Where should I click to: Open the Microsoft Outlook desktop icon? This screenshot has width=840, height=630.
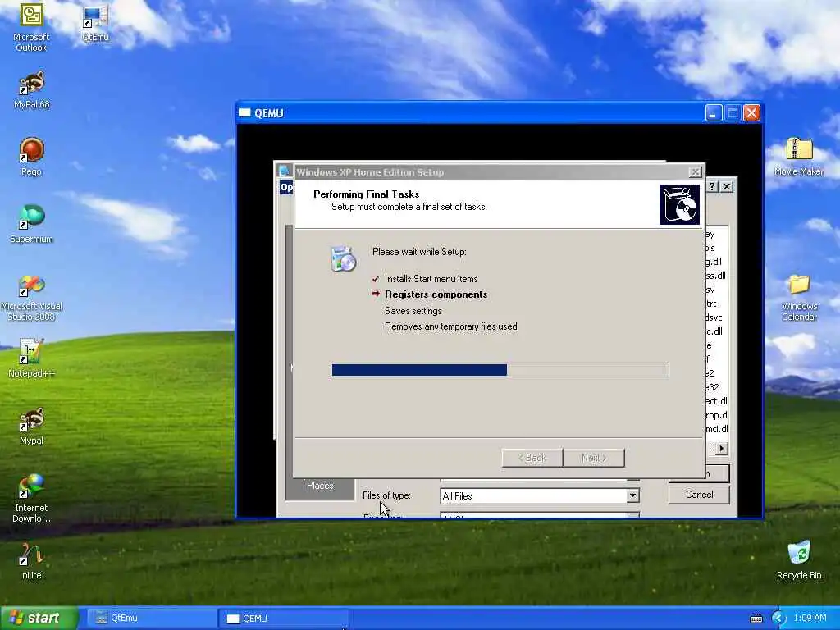pos(31,25)
